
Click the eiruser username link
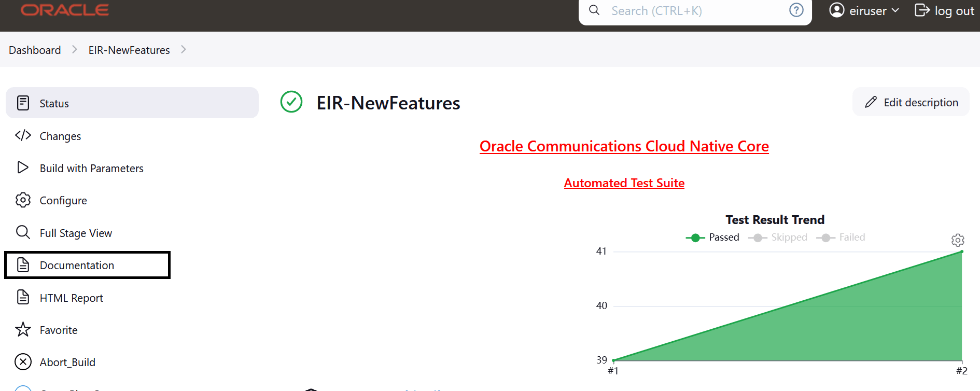868,10
